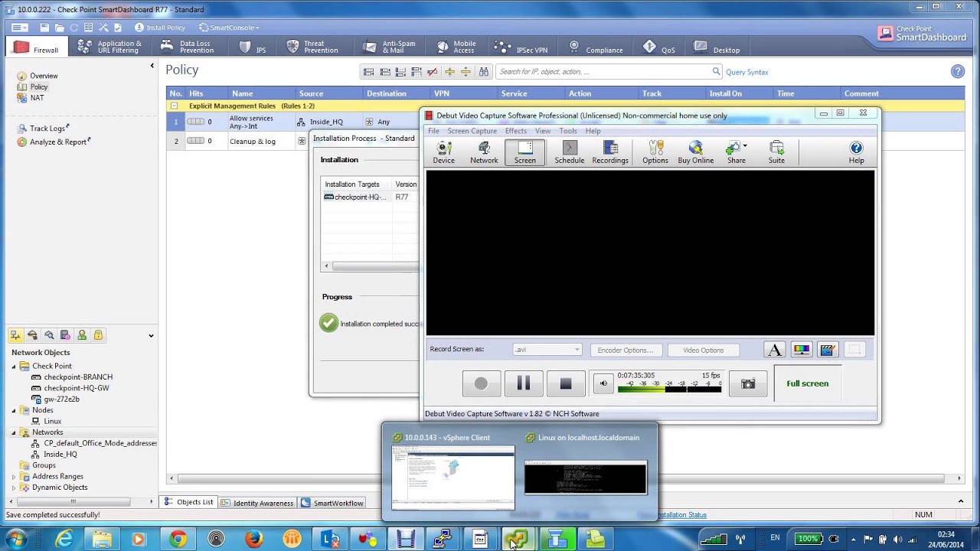This screenshot has width=980, height=551.
Task: Click the Open folder icon in SmartDashboard toolbar
Action: pyautogui.click(x=60, y=28)
